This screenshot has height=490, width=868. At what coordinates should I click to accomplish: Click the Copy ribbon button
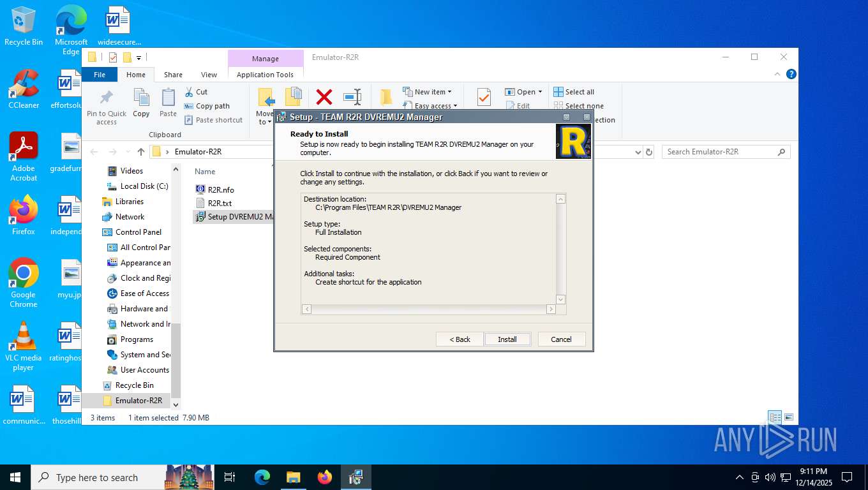[141, 103]
